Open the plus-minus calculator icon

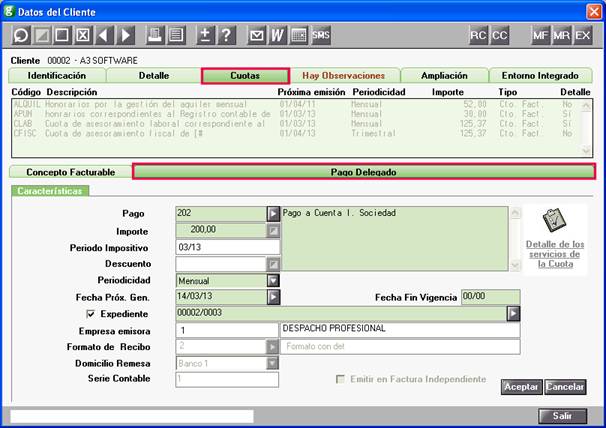[206, 36]
